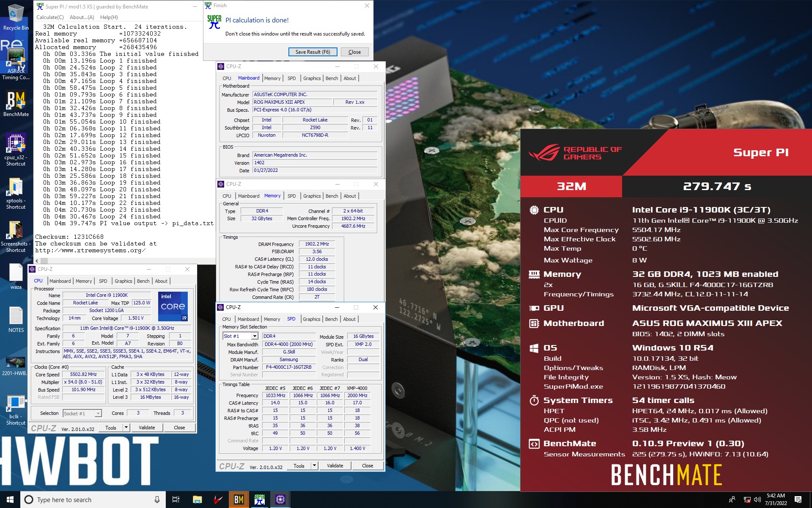812x508 pixels.
Task: Click Validate in CPU tab window
Action: [147, 428]
